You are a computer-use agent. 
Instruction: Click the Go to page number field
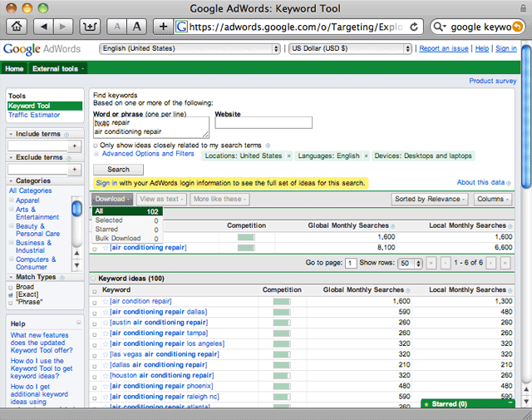coord(351,263)
